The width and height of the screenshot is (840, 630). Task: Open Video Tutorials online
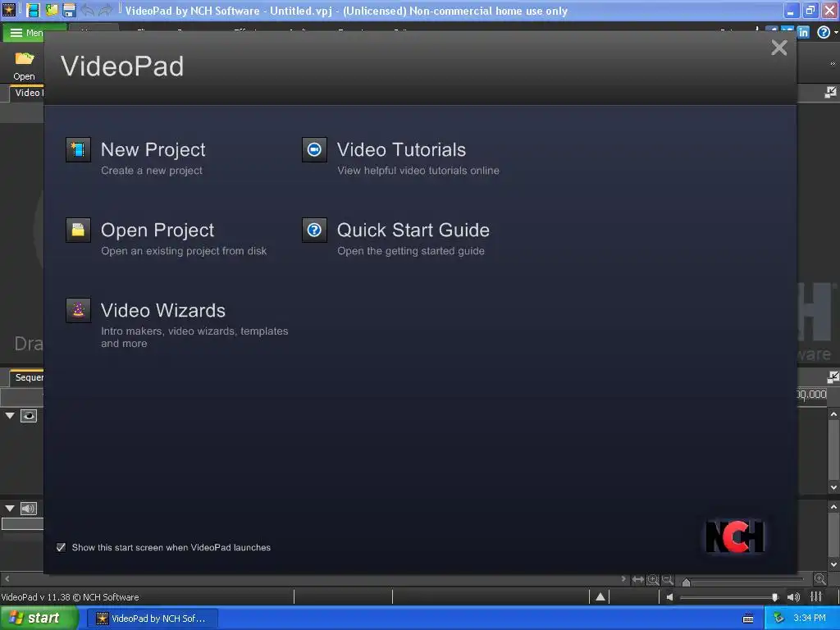point(401,149)
